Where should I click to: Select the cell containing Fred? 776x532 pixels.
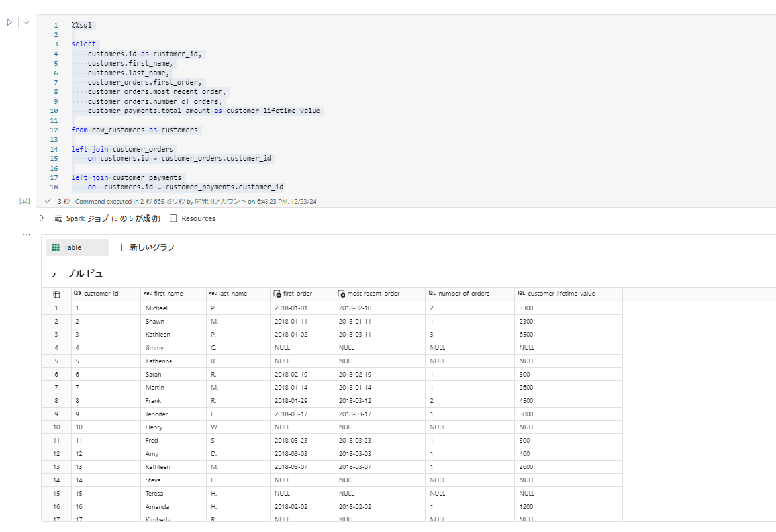coord(173,441)
